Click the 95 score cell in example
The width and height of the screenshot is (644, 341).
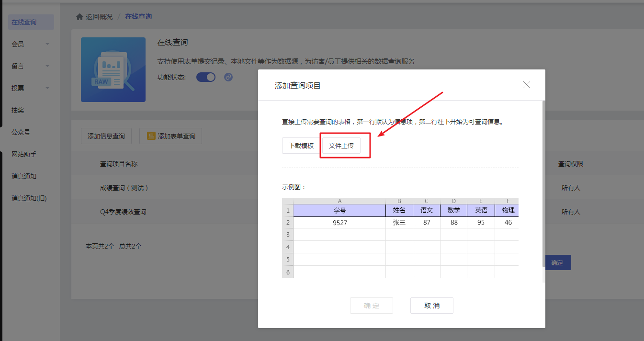tap(481, 223)
